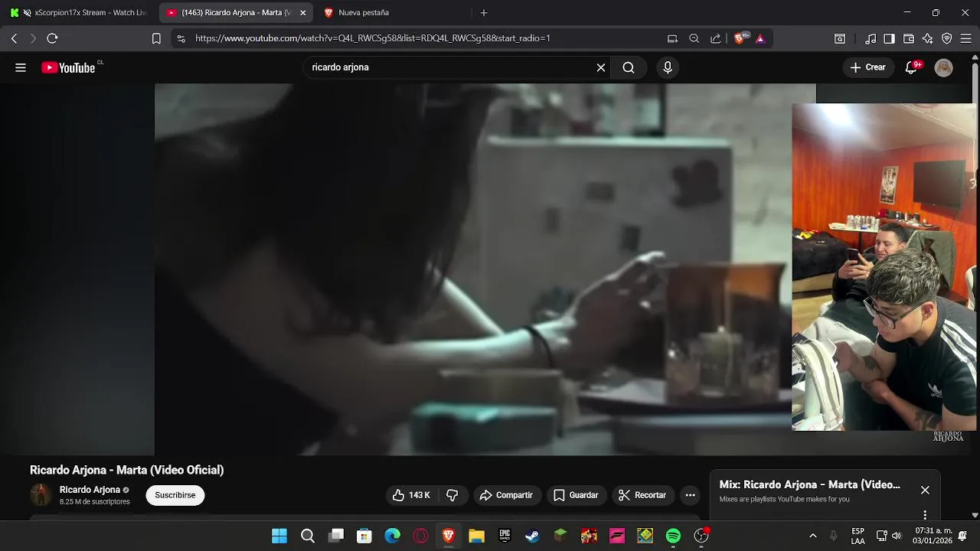Toggle the Brave sidebar panel
Screen dimensions: 980x551
pyautogui.click(x=889, y=38)
